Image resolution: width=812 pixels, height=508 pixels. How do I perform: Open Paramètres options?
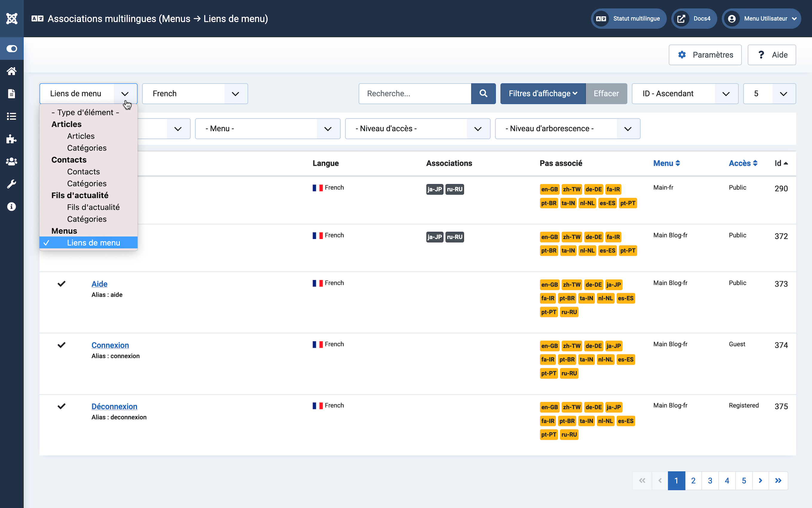705,55
